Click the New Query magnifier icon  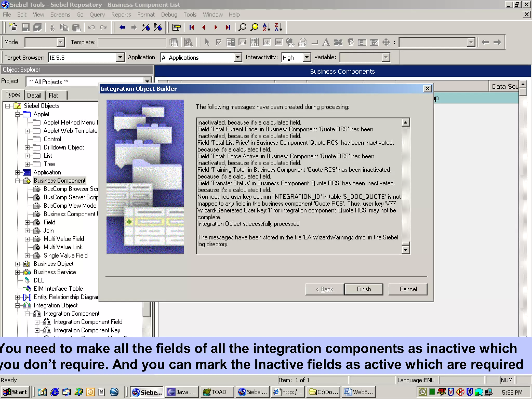(242, 27)
